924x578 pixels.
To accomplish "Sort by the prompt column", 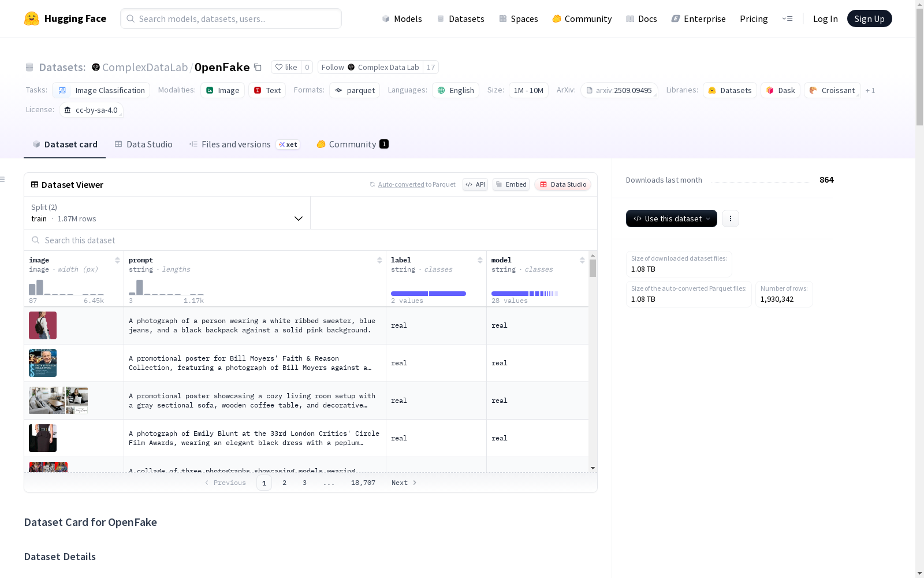I will point(379,260).
